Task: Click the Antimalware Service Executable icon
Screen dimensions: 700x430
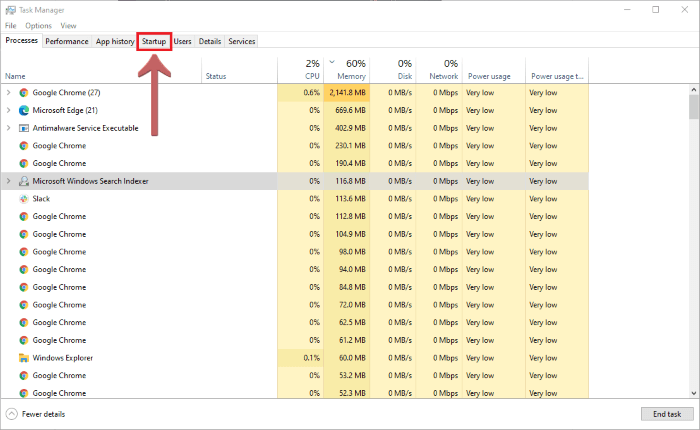Action: (x=24, y=128)
